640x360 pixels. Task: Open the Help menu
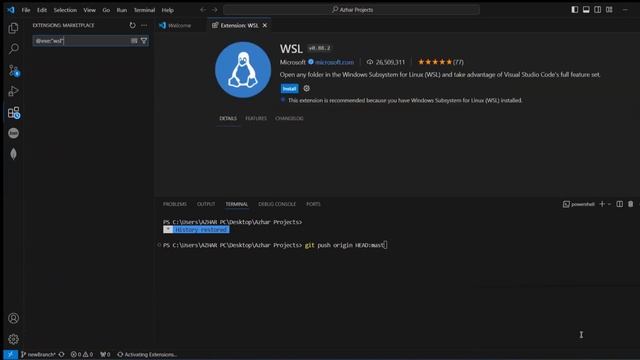[x=167, y=10]
